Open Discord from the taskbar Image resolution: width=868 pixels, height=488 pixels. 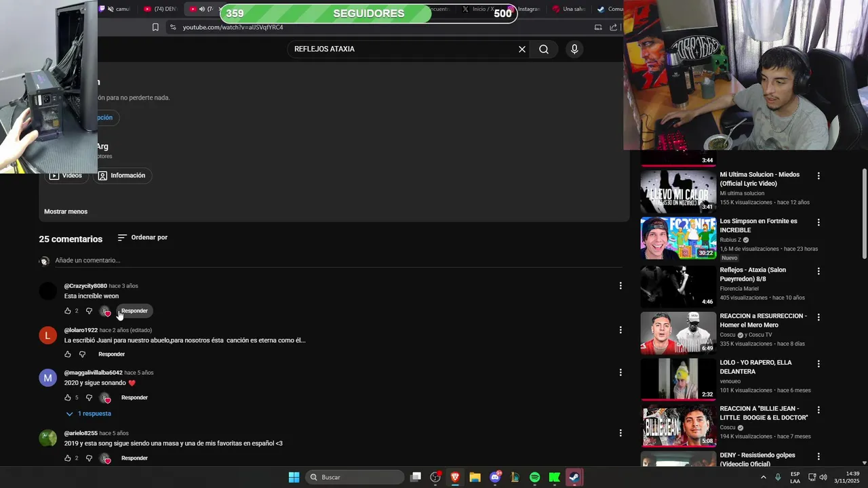[495, 477]
